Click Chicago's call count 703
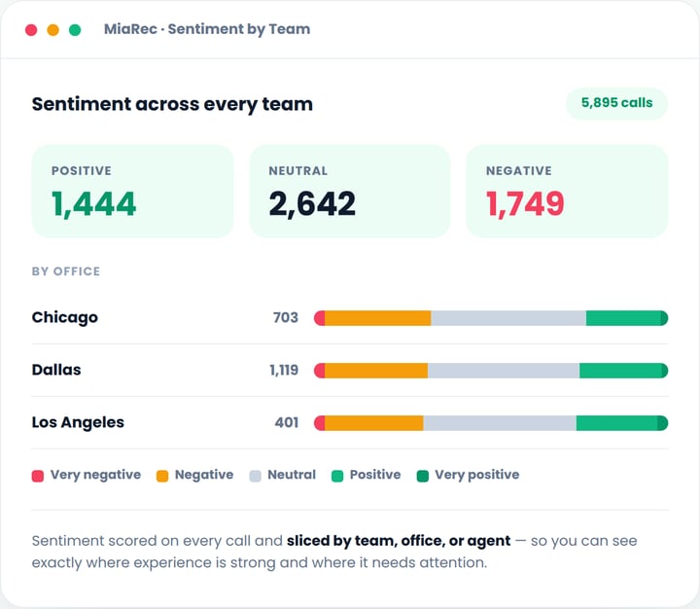700x609 pixels. point(286,318)
